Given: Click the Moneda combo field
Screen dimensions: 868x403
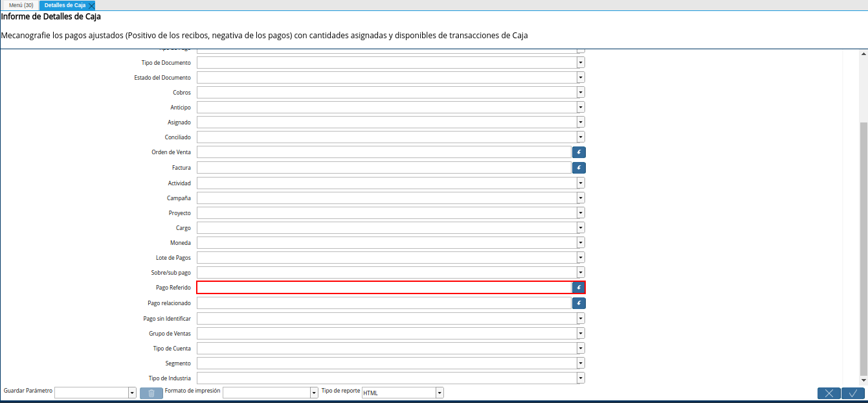Looking at the screenshot, I should click(386, 243).
